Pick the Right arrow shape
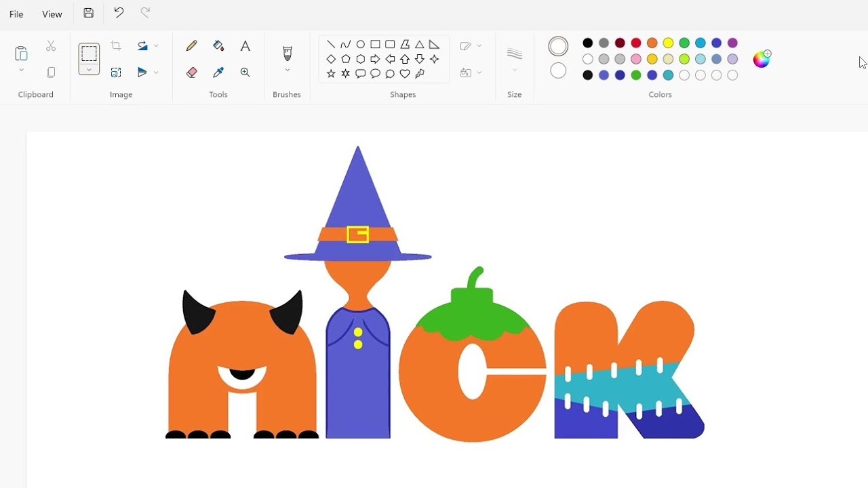This screenshot has height=488, width=868. (x=375, y=60)
